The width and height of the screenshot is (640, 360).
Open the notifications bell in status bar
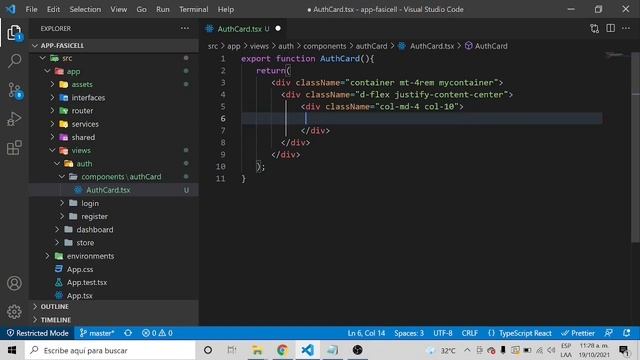(x=627, y=333)
